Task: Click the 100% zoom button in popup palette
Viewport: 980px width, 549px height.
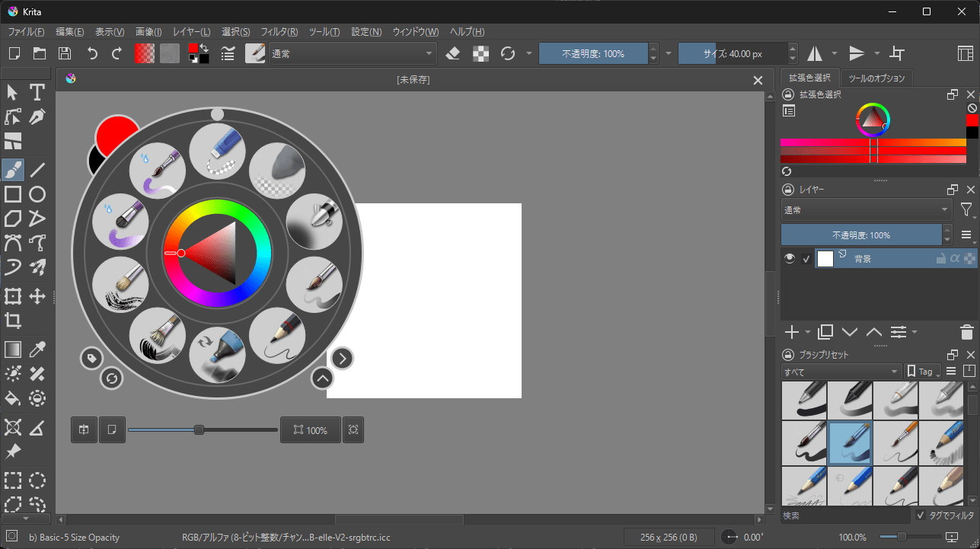Action: coord(310,429)
